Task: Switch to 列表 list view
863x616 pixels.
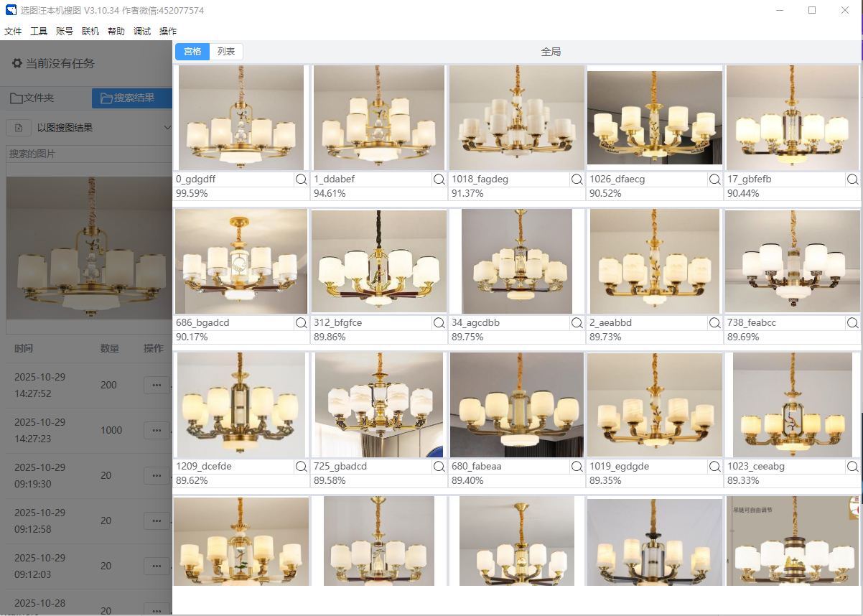Action: tap(226, 52)
